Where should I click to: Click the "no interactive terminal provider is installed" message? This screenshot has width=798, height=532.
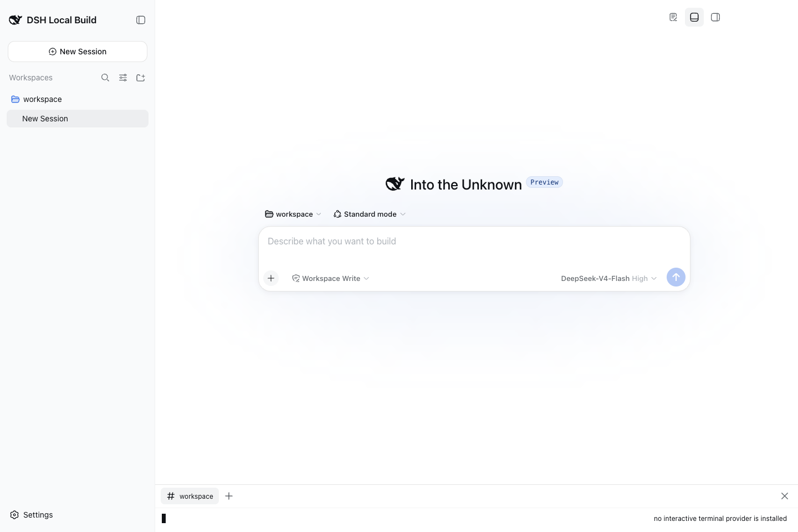[x=720, y=519]
